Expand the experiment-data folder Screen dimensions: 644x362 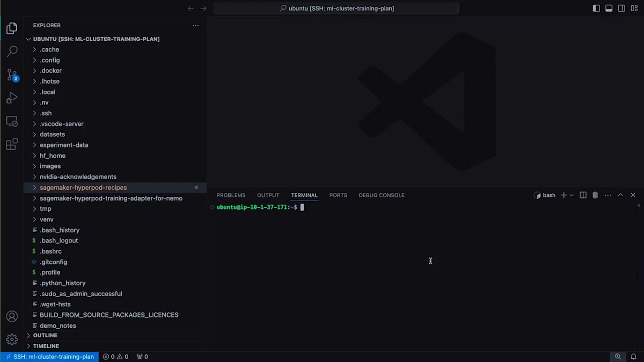pos(115,145)
